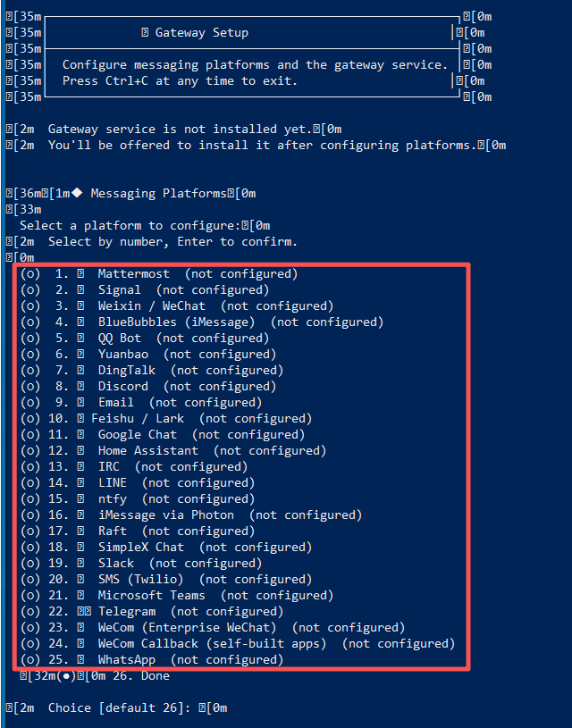572x728 pixels.
Task: Select the WhatsApp option
Action: click(151, 660)
